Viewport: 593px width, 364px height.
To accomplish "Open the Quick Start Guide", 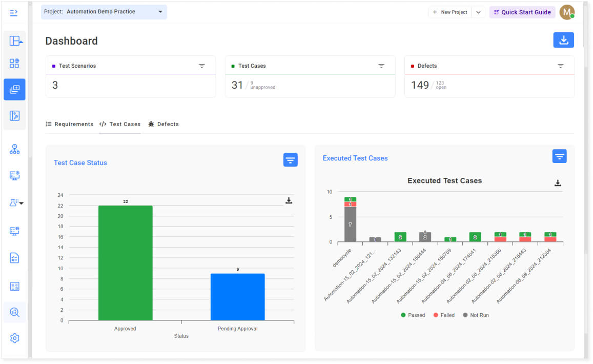I will pos(522,12).
